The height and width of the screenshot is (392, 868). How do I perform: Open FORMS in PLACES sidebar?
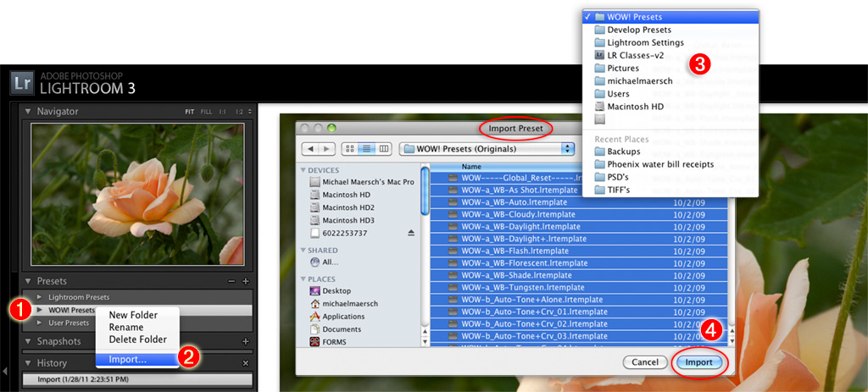(328, 342)
